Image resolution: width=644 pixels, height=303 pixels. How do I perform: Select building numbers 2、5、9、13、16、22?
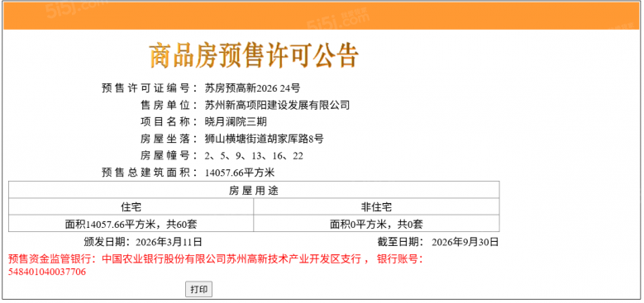(x=254, y=156)
